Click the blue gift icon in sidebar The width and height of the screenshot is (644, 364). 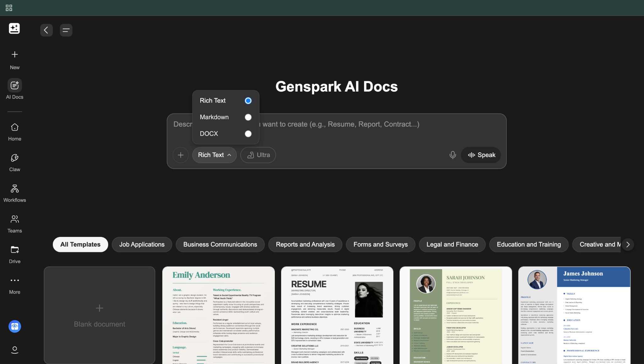click(14, 327)
